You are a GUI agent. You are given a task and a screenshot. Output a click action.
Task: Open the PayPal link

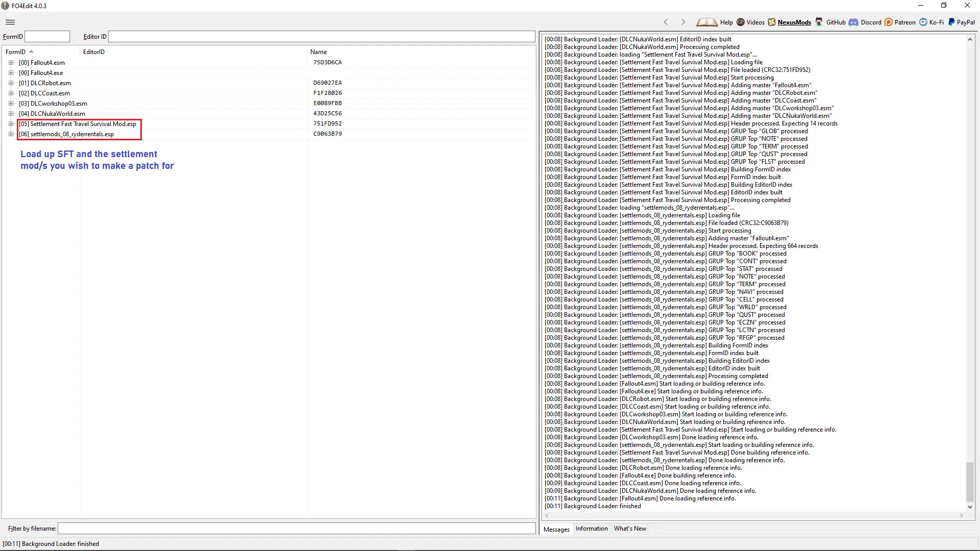(x=966, y=22)
